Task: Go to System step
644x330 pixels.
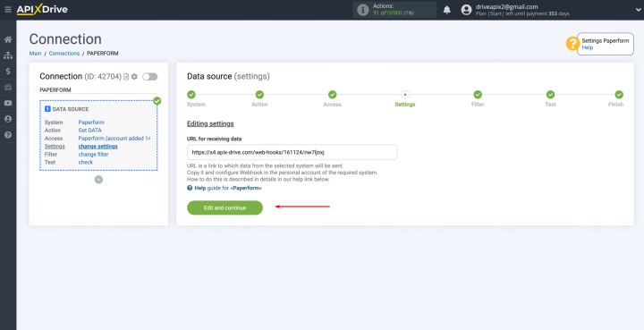Action: tap(191, 95)
